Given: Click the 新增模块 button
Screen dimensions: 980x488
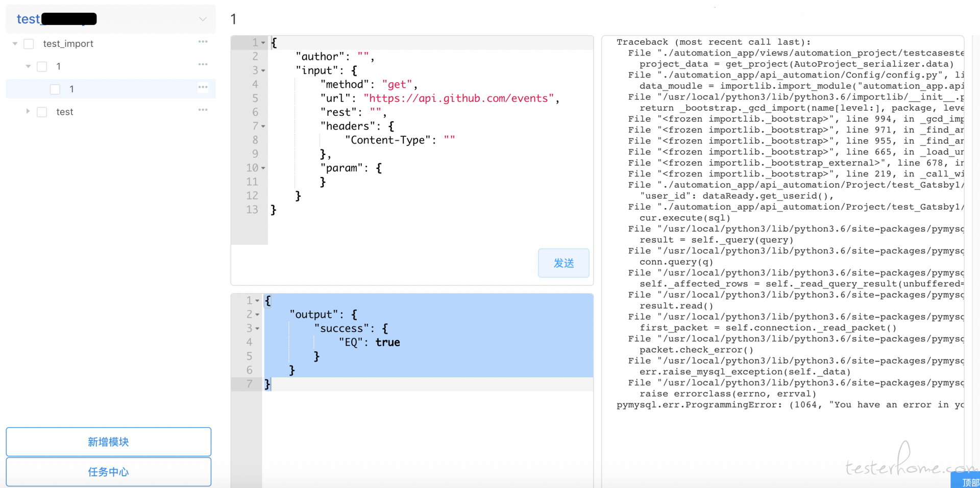Looking at the screenshot, I should coord(108,442).
